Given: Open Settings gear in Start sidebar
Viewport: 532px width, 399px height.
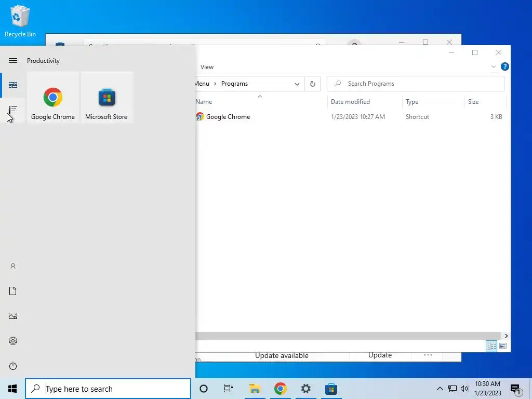Looking at the screenshot, I should (x=13, y=341).
